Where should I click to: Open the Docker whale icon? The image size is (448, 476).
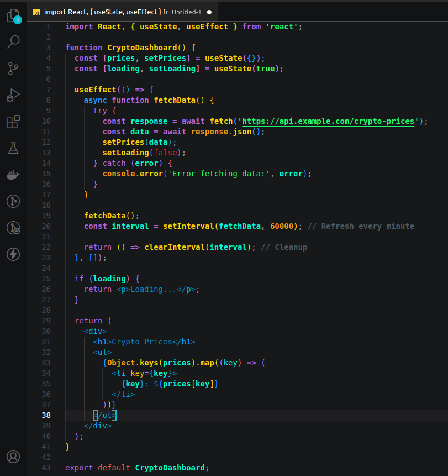[x=13, y=175]
